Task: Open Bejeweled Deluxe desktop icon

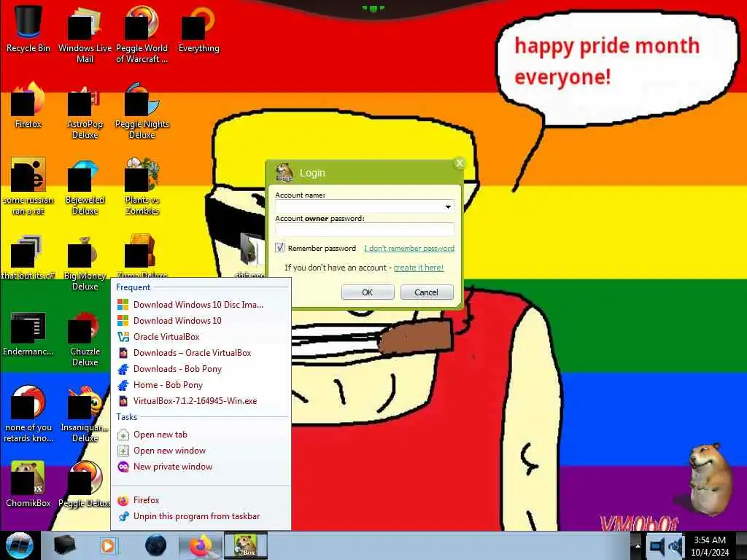Action: click(85, 186)
